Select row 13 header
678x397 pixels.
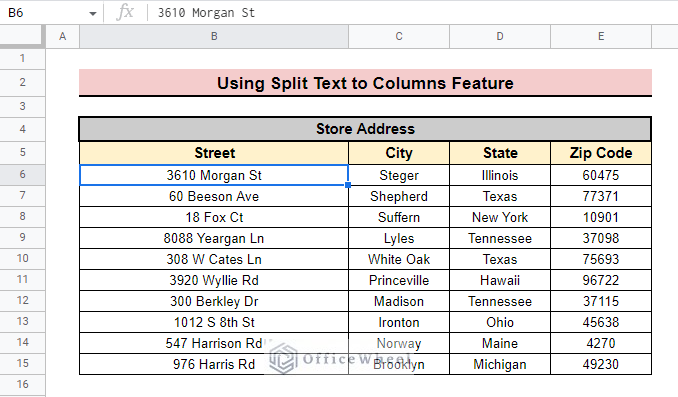click(22, 322)
